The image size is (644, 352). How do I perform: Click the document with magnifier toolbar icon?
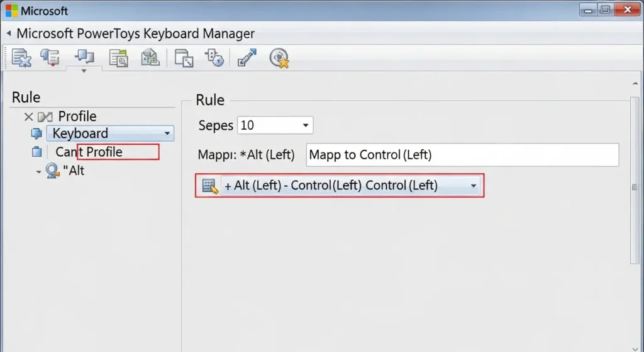pyautogui.click(x=118, y=58)
